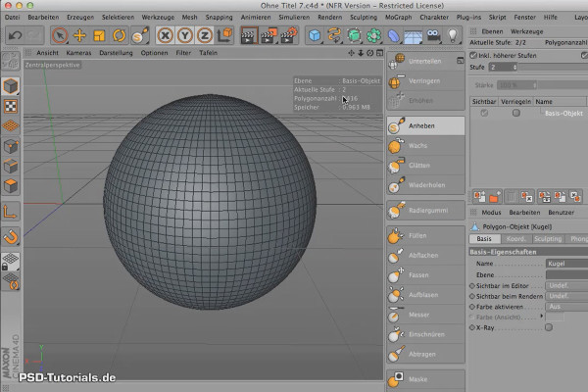Select the Abflachen flatten brush
Image resolution: width=588 pixels, height=392 pixels.
pos(425,256)
